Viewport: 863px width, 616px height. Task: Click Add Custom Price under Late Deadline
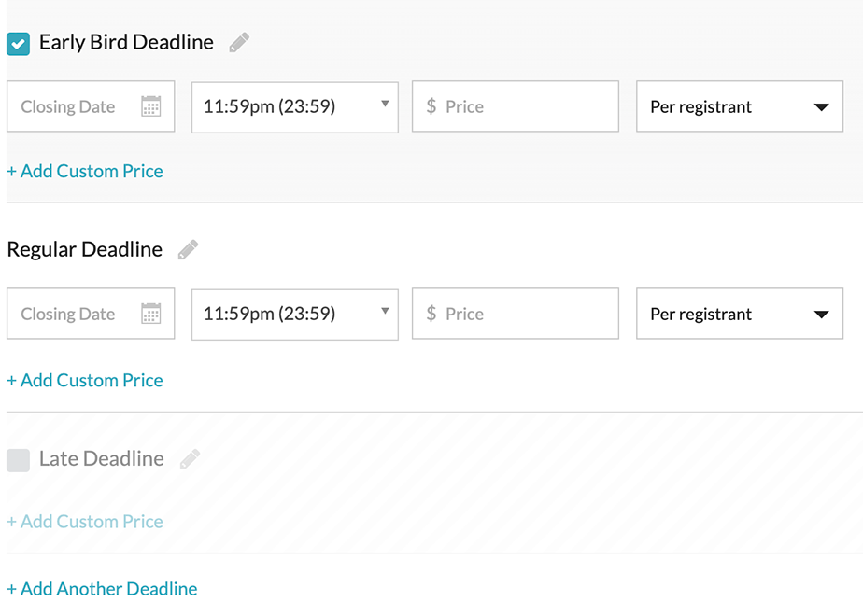(85, 522)
